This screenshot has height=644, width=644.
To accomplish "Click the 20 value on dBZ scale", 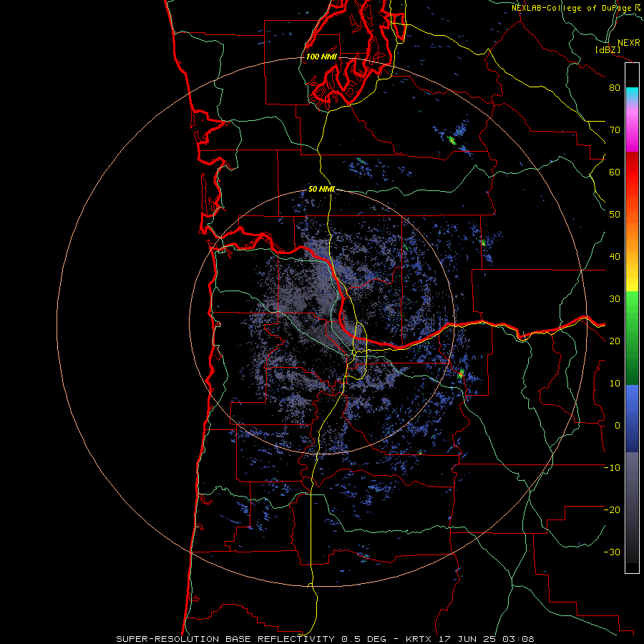I will [x=615, y=341].
